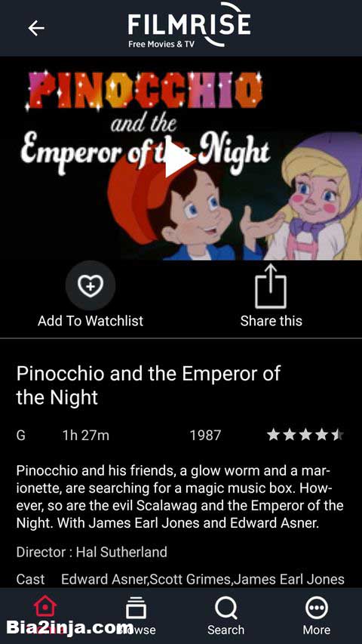The width and height of the screenshot is (362, 644).
Task: Click the movie title heading text
Action: (148, 386)
